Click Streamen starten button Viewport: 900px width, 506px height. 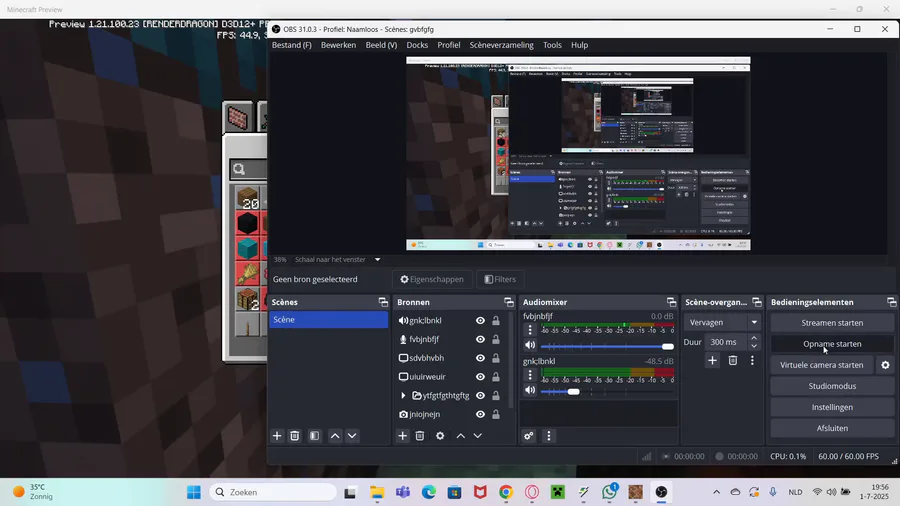[832, 323]
